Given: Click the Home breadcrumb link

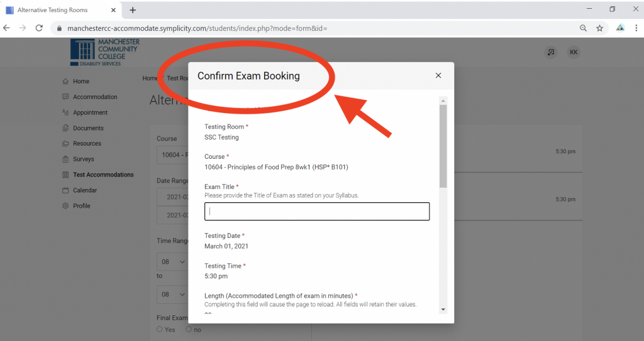Looking at the screenshot, I should coord(150,78).
